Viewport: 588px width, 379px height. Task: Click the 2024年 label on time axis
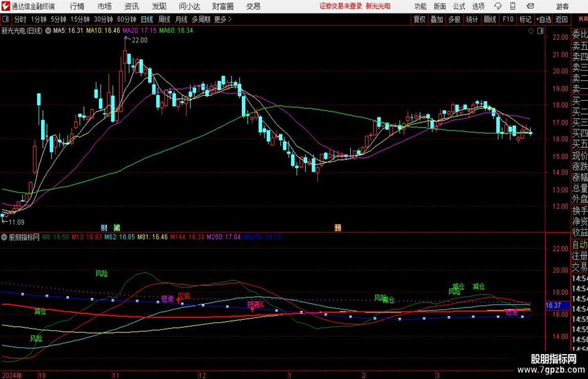(11, 375)
